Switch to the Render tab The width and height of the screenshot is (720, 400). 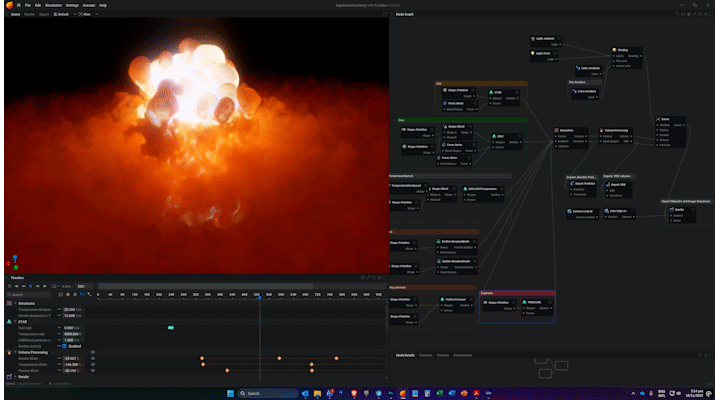[x=28, y=15]
